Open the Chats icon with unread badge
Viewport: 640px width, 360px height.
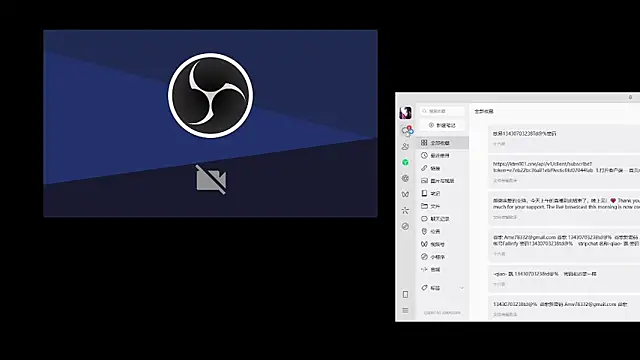tap(407, 131)
